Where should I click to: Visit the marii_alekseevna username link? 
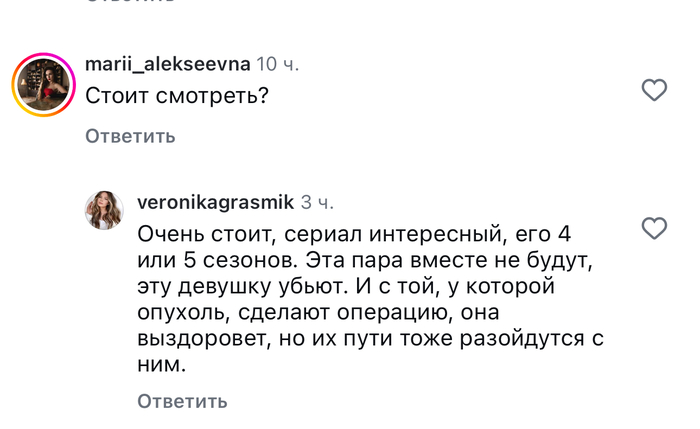168,64
